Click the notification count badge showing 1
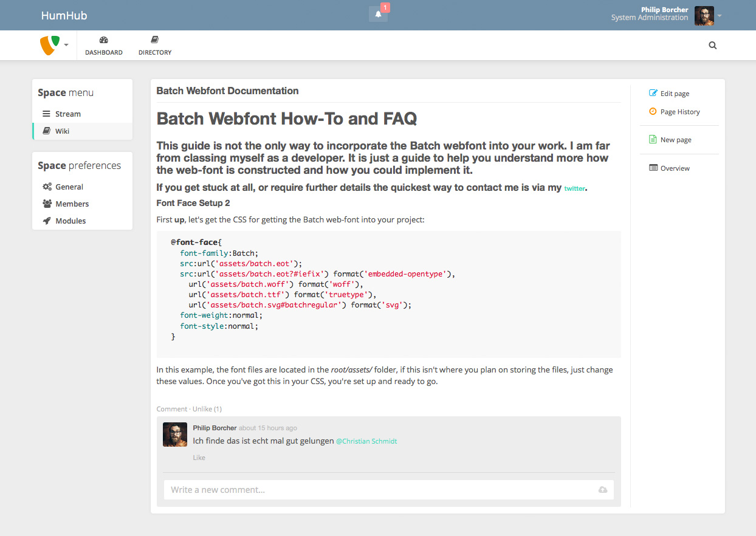 pyautogui.click(x=385, y=8)
